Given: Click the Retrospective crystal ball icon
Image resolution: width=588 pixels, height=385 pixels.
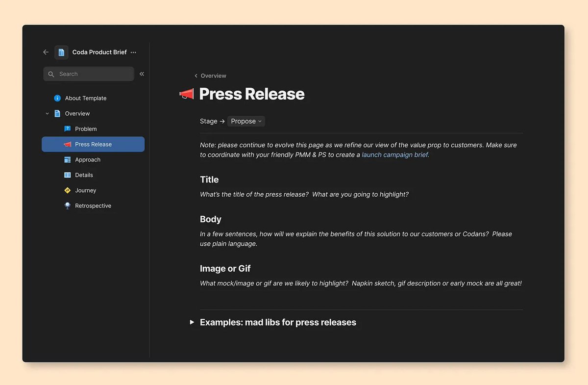Looking at the screenshot, I should point(67,205).
